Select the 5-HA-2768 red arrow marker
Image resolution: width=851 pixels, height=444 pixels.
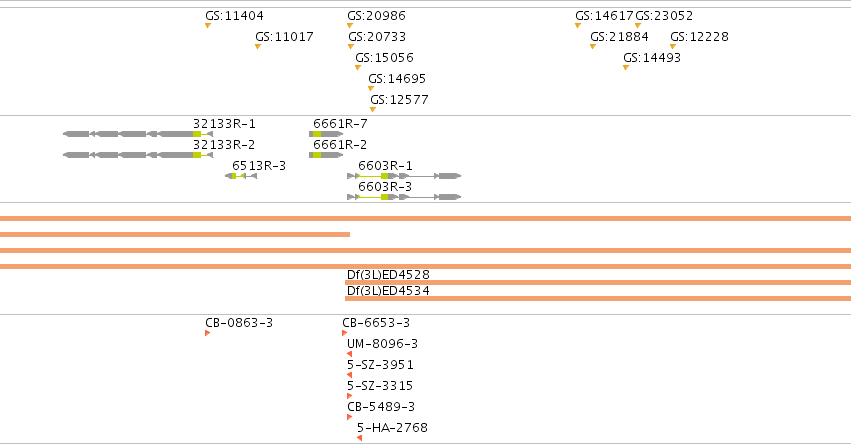[x=359, y=438]
